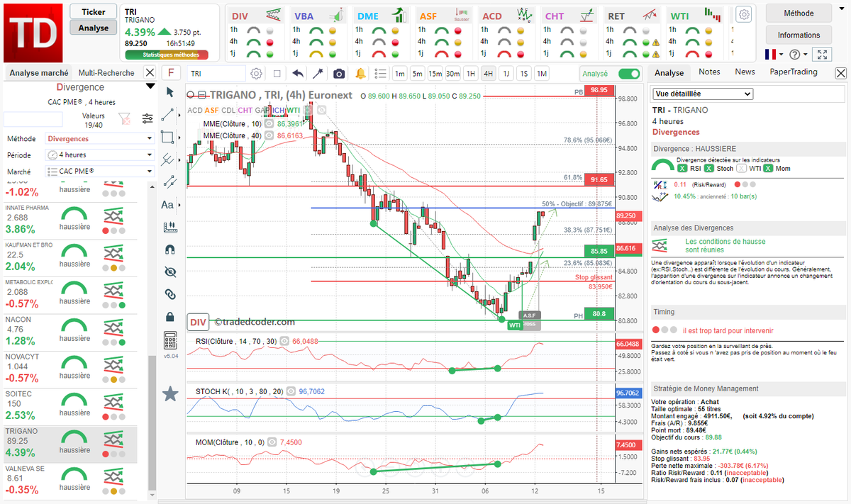Open the Notes tab
Viewport: 851px width, 504px height.
pos(709,72)
